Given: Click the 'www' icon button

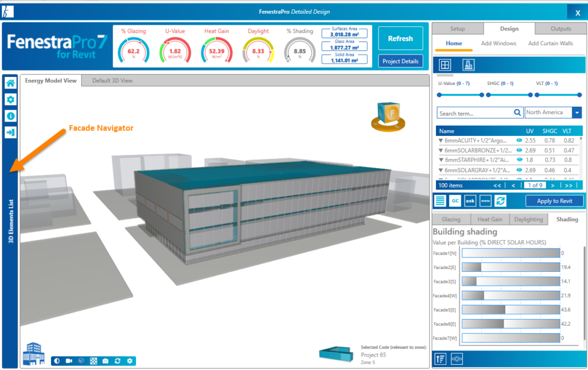Looking at the screenshot, I should pyautogui.click(x=486, y=201).
